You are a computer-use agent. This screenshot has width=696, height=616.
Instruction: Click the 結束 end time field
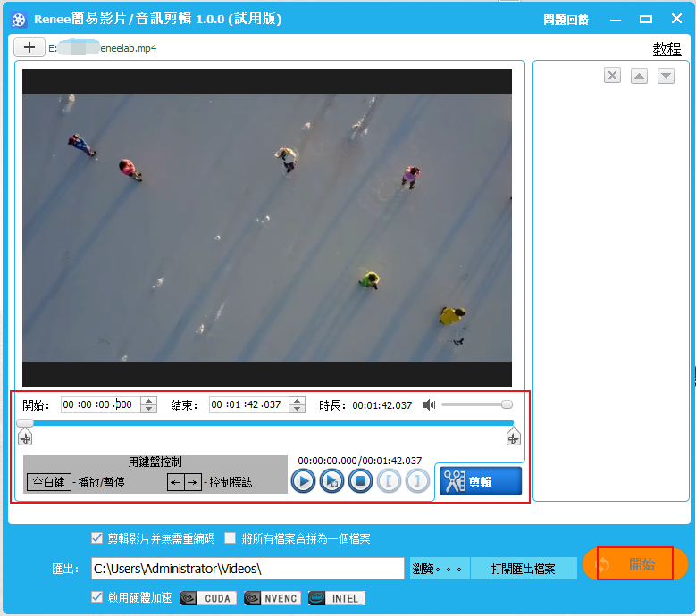pyautogui.click(x=248, y=404)
